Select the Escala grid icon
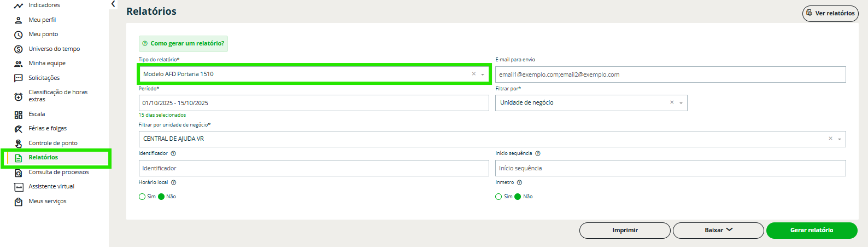Viewport: 868px width, 247px height. coord(18,114)
